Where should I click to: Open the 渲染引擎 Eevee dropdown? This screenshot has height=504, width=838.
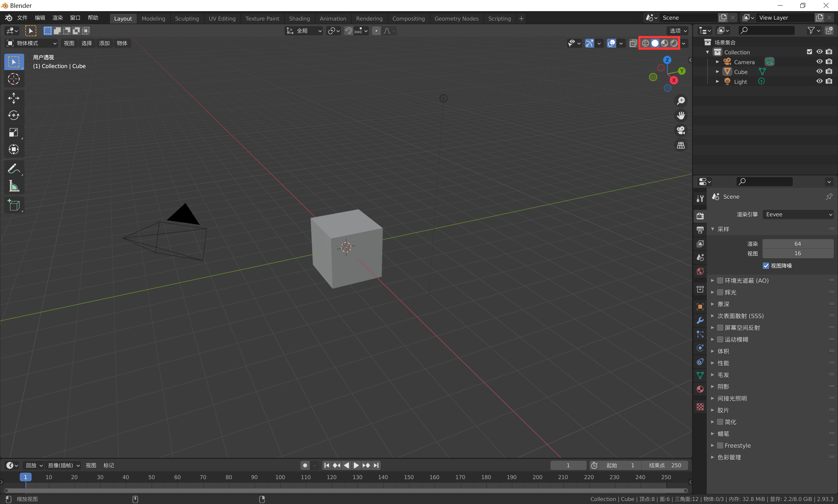798,214
